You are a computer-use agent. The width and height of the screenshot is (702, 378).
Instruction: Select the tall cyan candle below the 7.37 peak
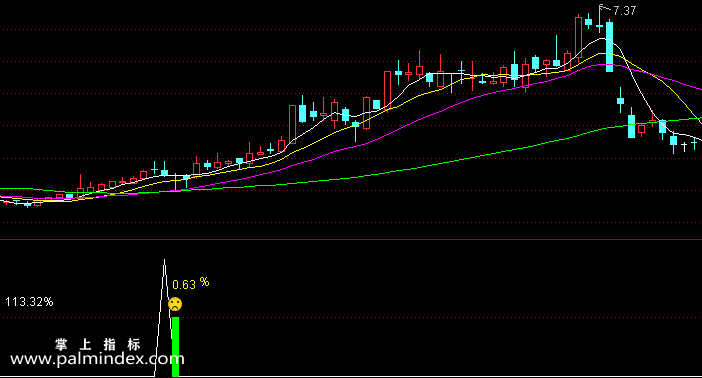[x=609, y=46]
